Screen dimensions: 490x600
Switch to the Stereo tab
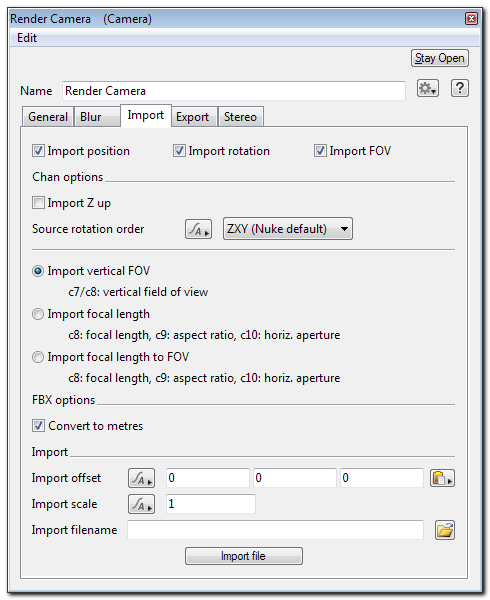click(x=241, y=117)
